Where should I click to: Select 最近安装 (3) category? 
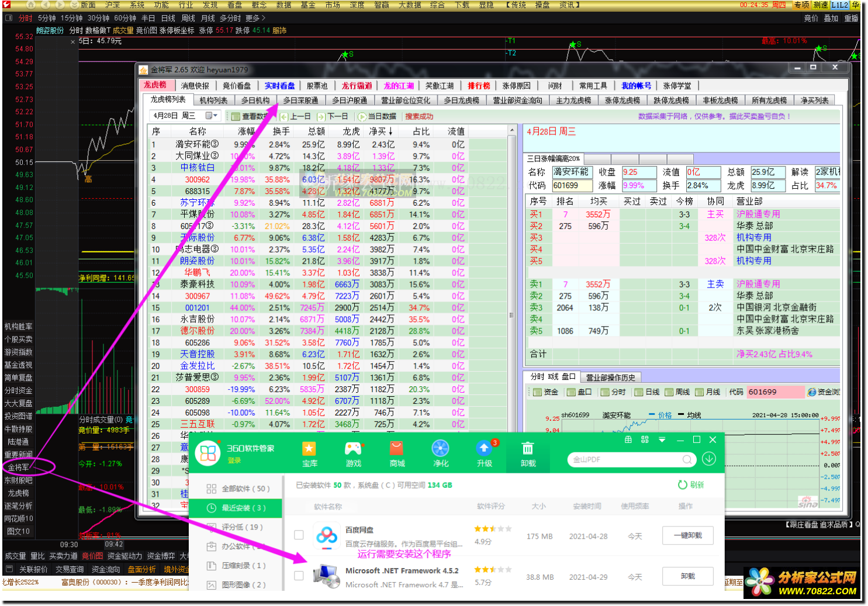pyautogui.click(x=236, y=508)
